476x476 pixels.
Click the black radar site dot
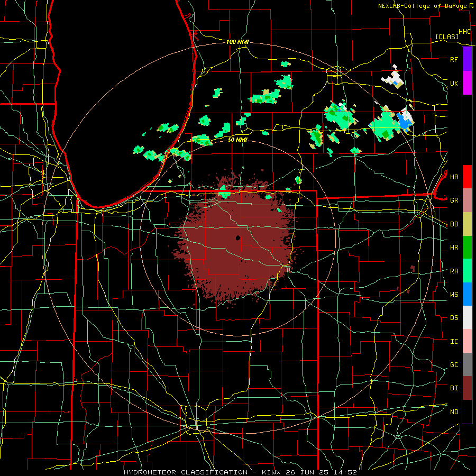point(238,237)
